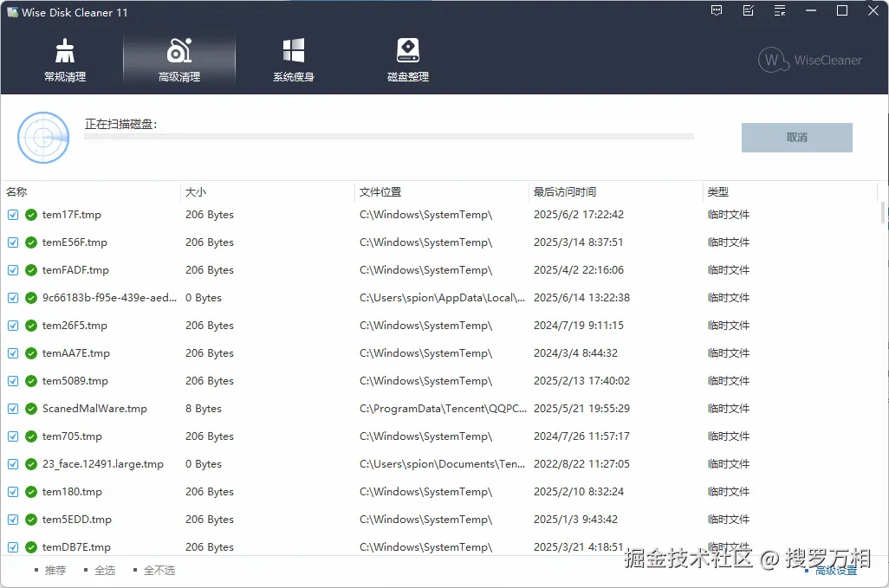Click the path C:\ProgramData\Tencent\QQPC...
This screenshot has height=588, width=889.
[443, 409]
